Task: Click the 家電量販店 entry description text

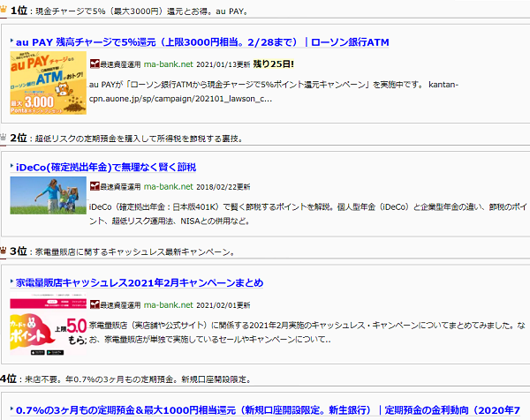Action: pyautogui.click(x=307, y=333)
